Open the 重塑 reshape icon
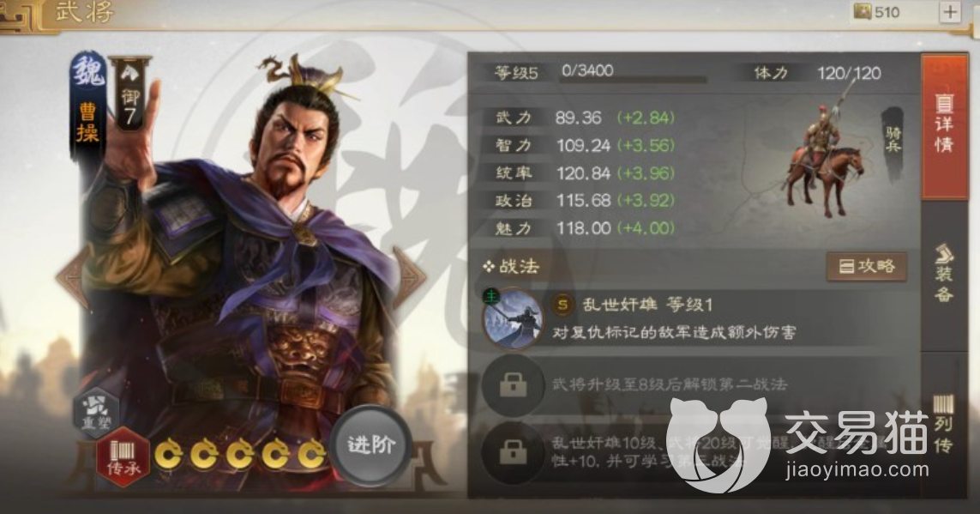This screenshot has height=514, width=980. 97,414
